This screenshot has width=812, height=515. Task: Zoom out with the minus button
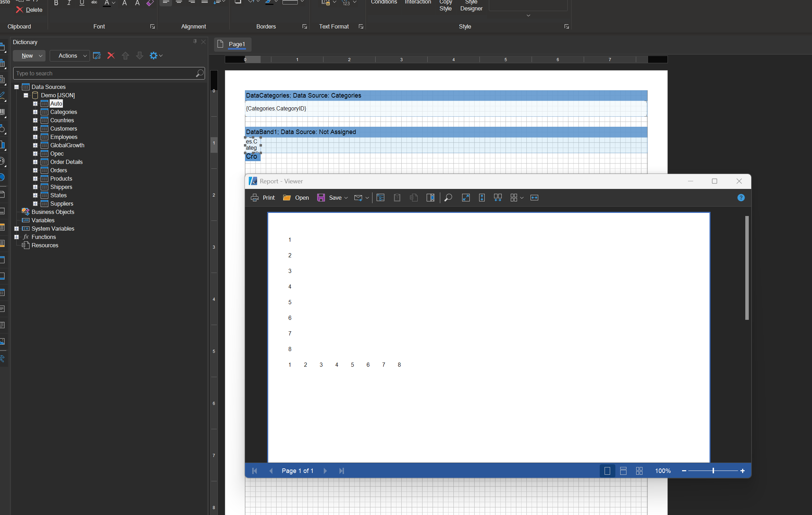click(684, 471)
